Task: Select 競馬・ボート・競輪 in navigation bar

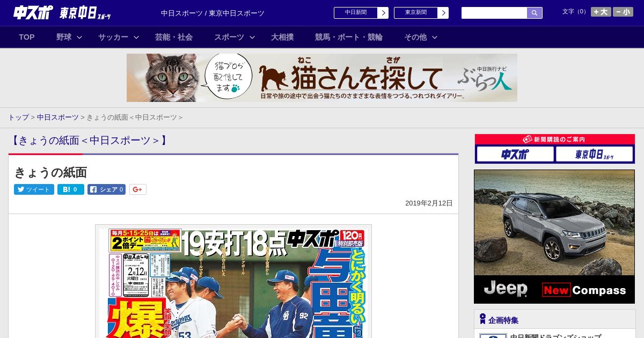Action: tap(349, 37)
